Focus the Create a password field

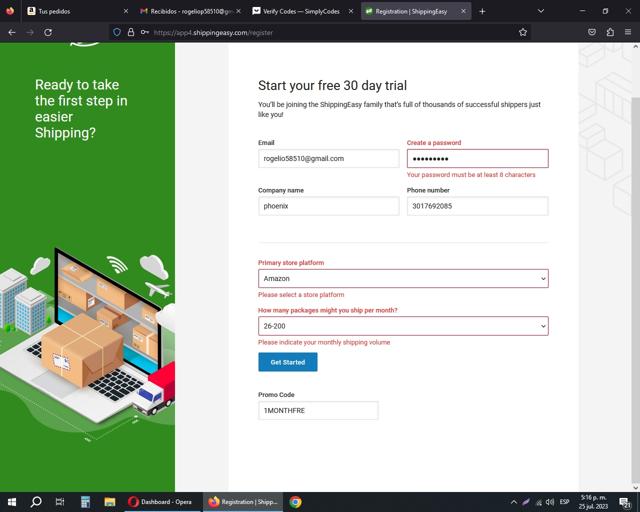478,158
